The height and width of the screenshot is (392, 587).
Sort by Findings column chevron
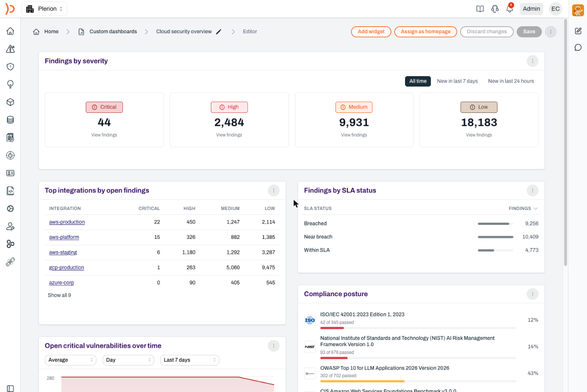(535, 209)
